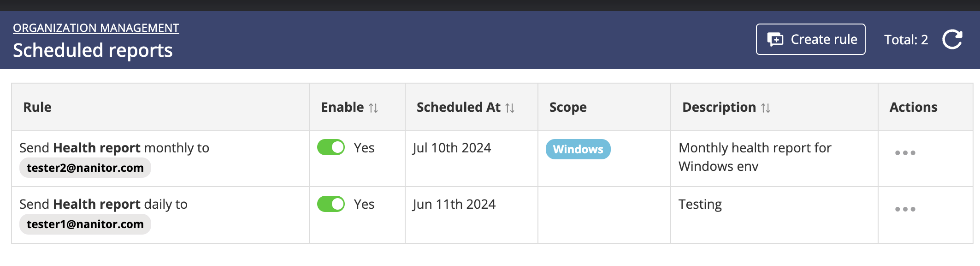The height and width of the screenshot is (266, 980).
Task: Click the Scope column header
Action: [x=568, y=107]
